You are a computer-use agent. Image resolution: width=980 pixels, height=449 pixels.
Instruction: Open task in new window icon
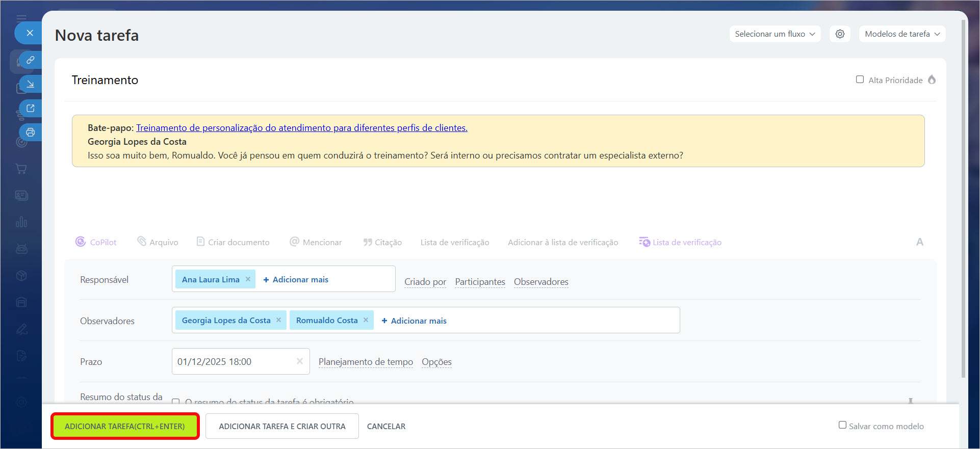coord(31,108)
